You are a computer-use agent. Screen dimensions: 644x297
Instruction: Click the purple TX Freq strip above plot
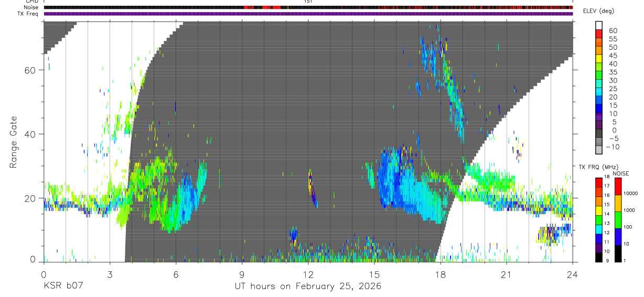click(308, 14)
